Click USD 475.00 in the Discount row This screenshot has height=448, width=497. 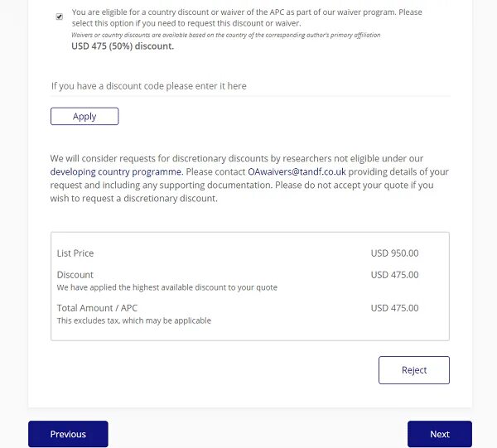394,275
